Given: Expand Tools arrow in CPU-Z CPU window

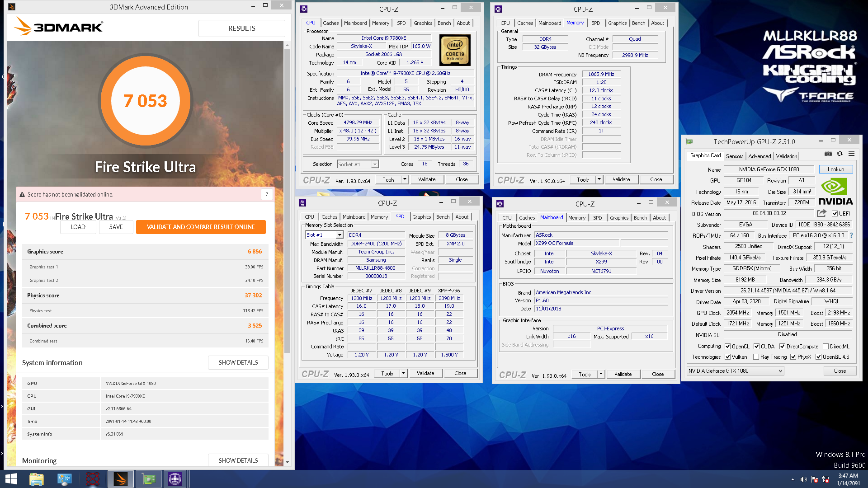Looking at the screenshot, I should pos(405,179).
